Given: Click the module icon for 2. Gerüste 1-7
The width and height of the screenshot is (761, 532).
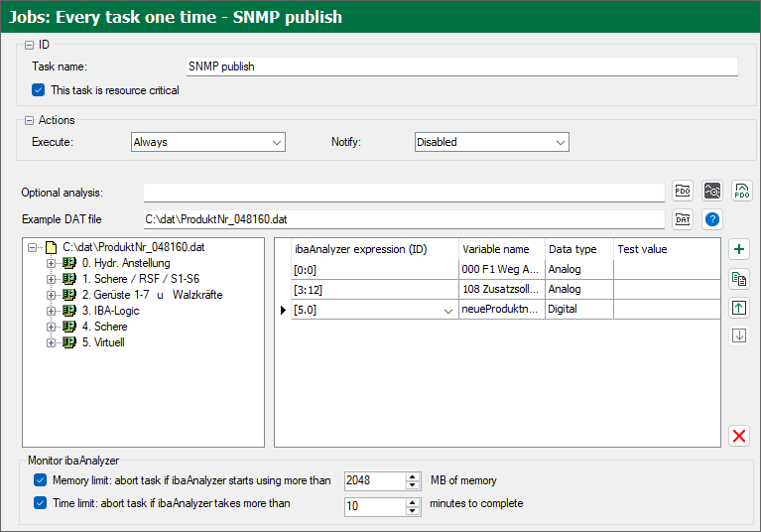Looking at the screenshot, I should click(x=68, y=295).
